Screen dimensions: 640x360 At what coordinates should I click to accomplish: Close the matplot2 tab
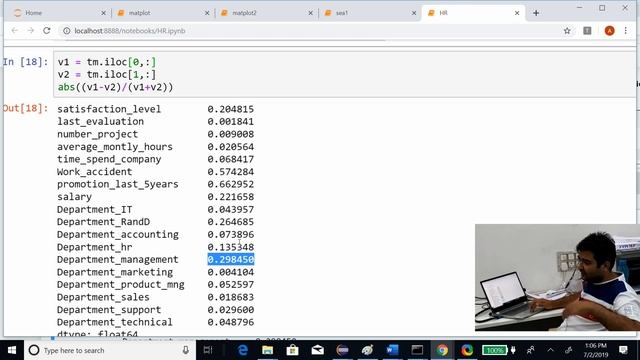[311, 13]
